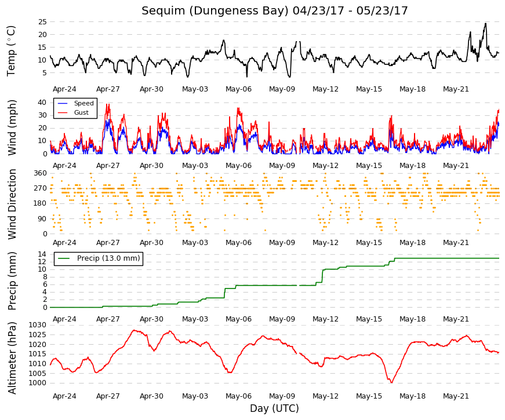Screen dimensions: 505x420
Task: Click the 1030 altimeter axis value
Action: tap(37, 325)
